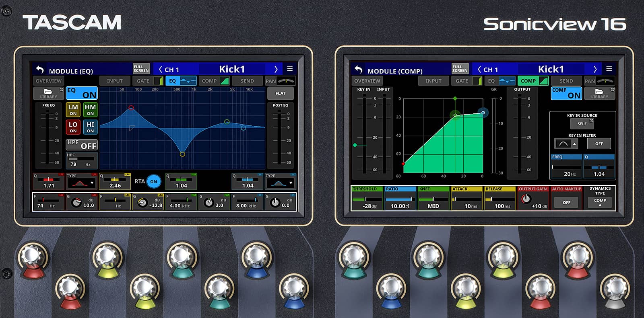Switch to the EQ tab on the COMP screen

point(500,81)
